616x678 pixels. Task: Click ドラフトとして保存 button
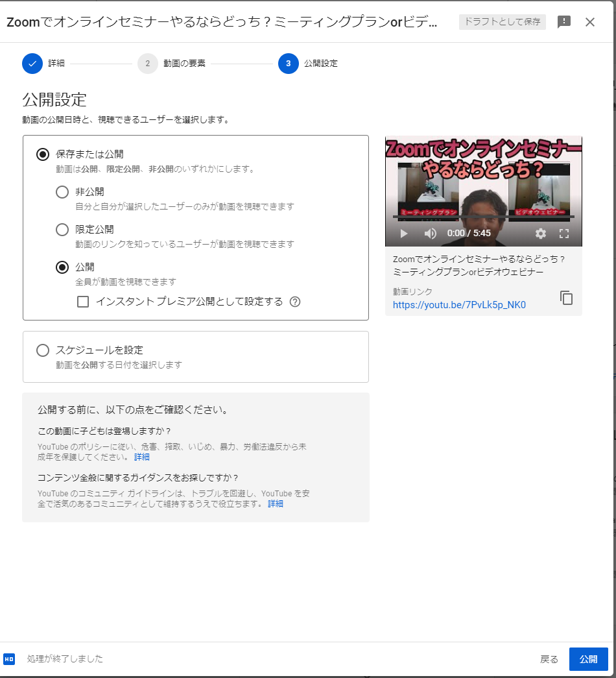(x=503, y=21)
